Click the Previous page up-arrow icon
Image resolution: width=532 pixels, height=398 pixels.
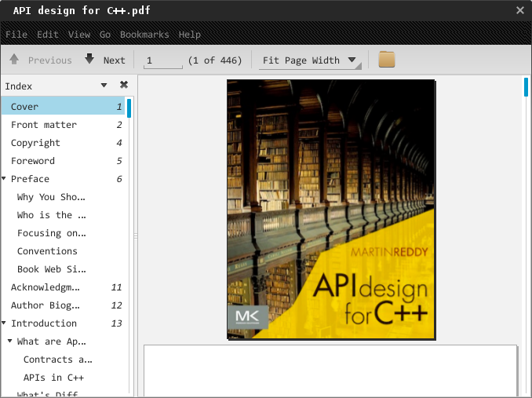point(14,60)
